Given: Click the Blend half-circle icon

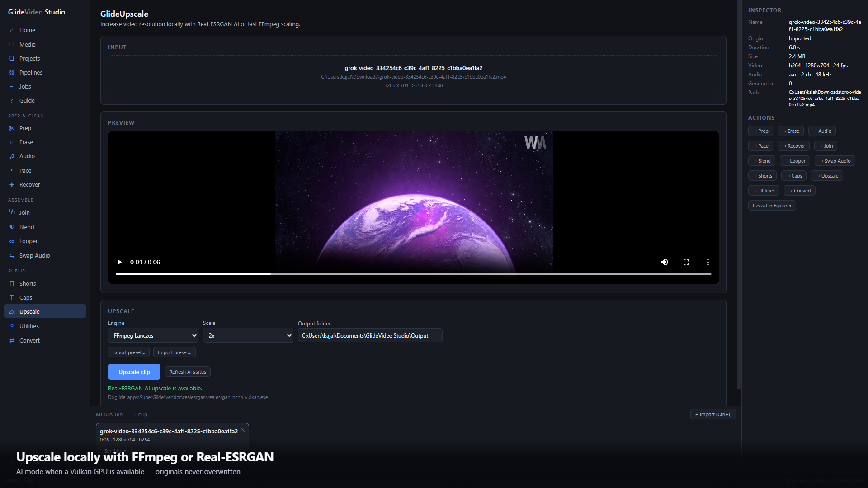Looking at the screenshot, I should (x=12, y=227).
